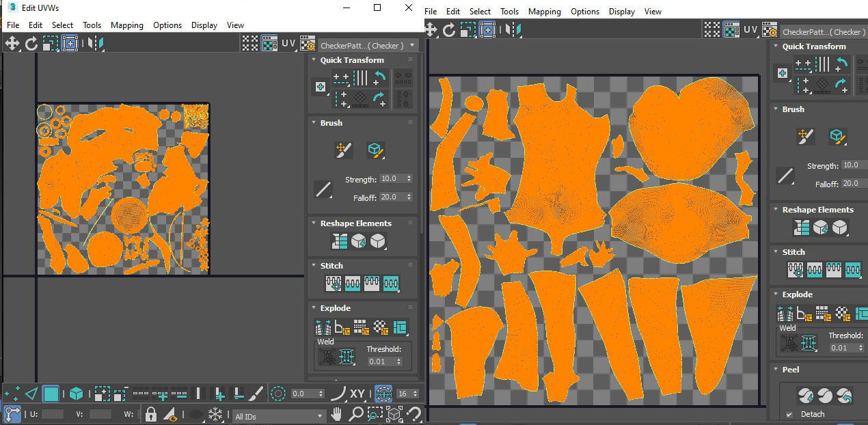This screenshot has height=425, width=868.
Task: Open the soft selection falloff curve flyout
Action: tap(338, 394)
